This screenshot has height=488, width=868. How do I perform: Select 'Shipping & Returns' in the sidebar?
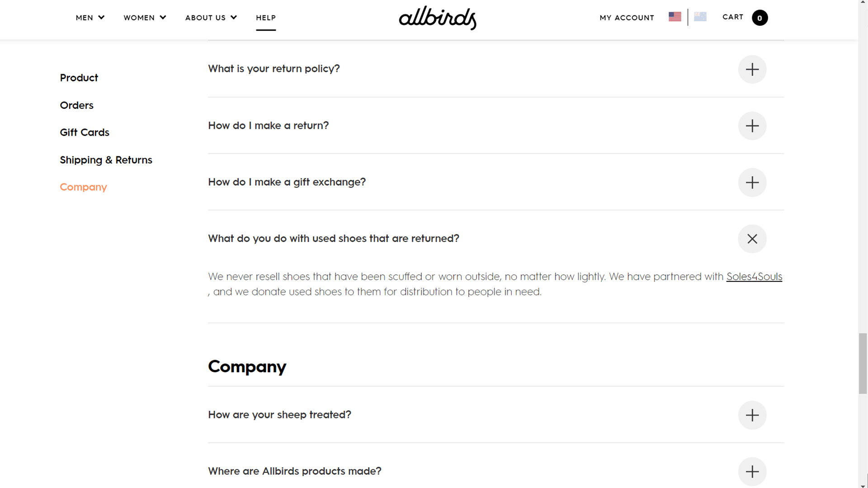(106, 160)
